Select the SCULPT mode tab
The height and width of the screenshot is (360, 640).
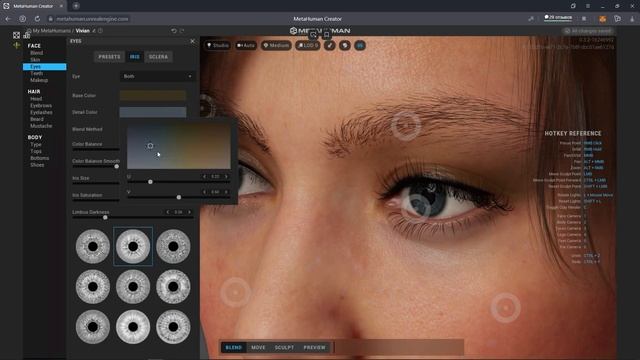click(284, 347)
